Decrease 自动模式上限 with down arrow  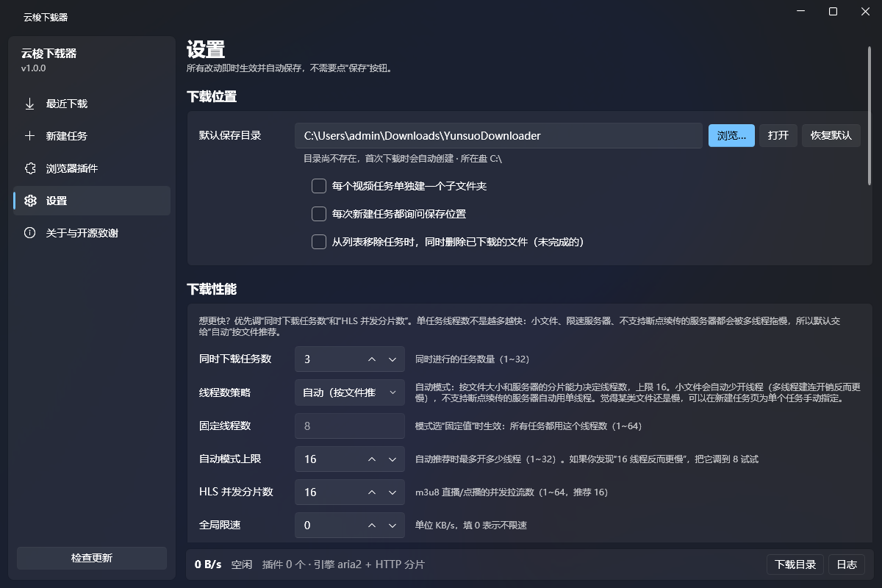(x=392, y=459)
